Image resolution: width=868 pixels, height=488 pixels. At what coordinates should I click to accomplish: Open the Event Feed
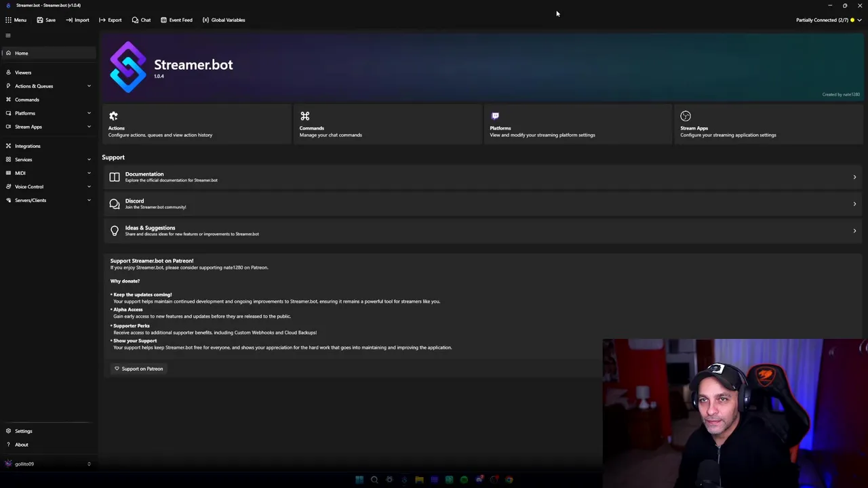[176, 20]
